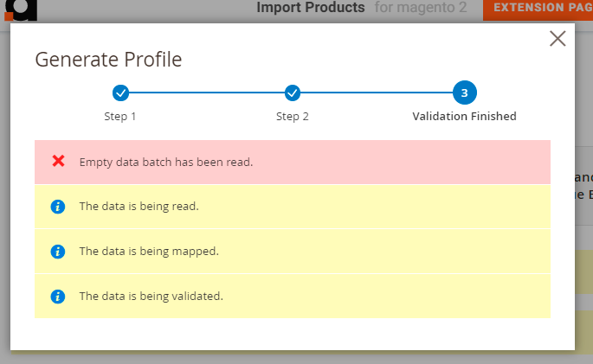The image size is (593, 364).
Task: Click the red X error icon
Action: click(59, 161)
